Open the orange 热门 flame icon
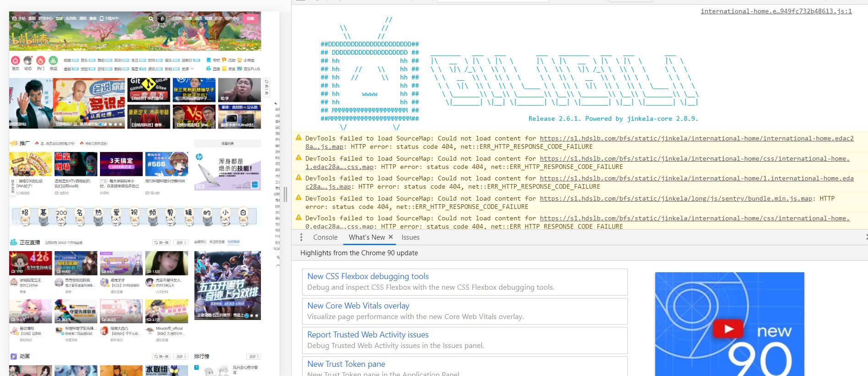The height and width of the screenshot is (376, 868). point(41,61)
